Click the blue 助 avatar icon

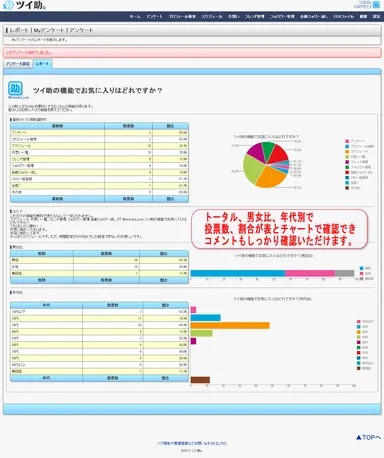15,88
